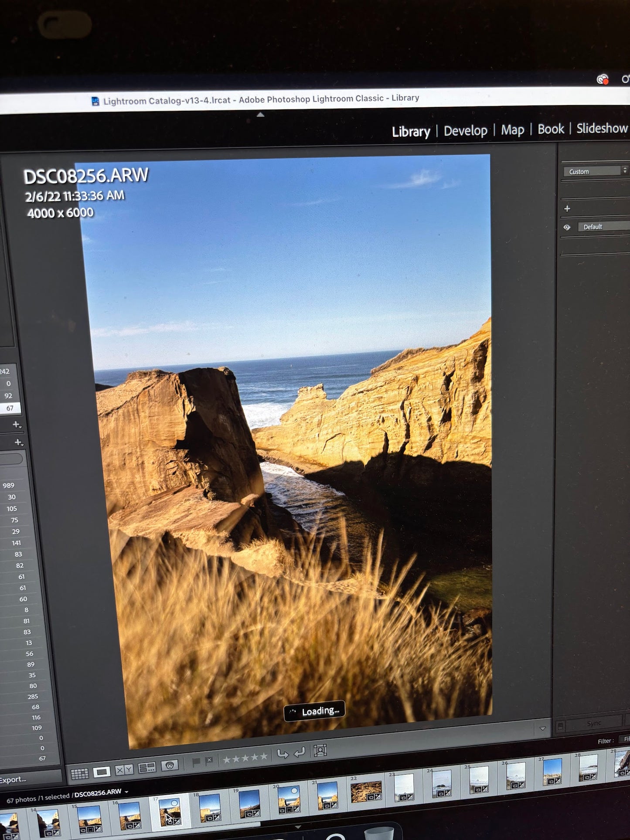Open the Custom preset dropdown
Screen dimensions: 630x840
(596, 171)
